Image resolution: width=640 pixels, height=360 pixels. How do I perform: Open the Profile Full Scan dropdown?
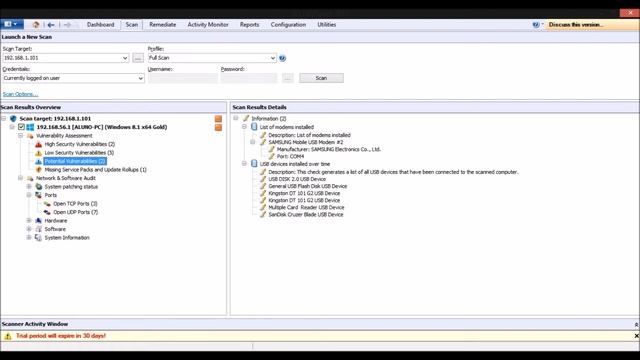[273, 58]
